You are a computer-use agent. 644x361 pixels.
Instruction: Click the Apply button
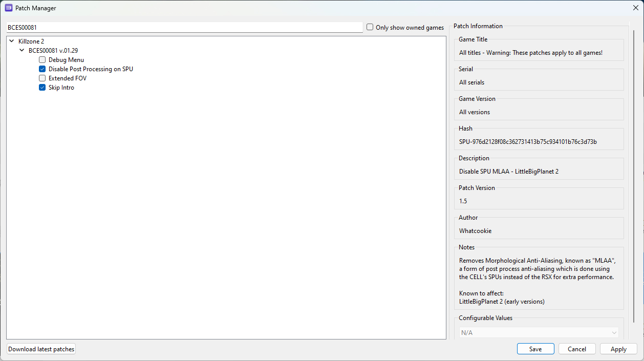coord(618,349)
